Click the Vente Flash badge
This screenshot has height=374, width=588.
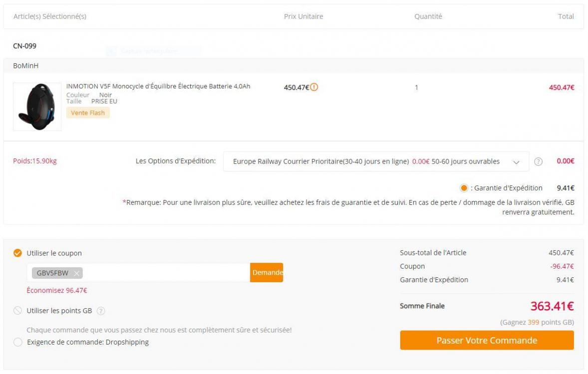coord(88,113)
